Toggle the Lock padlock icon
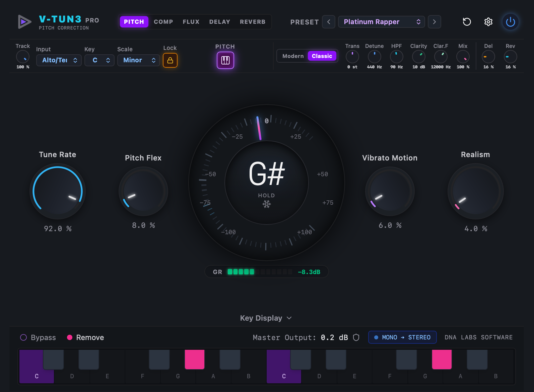 click(170, 60)
